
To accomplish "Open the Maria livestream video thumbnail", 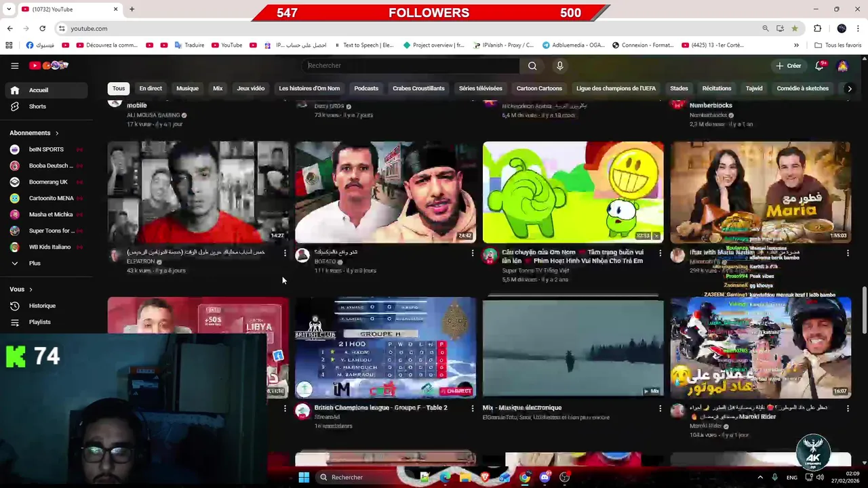I will (761, 192).
